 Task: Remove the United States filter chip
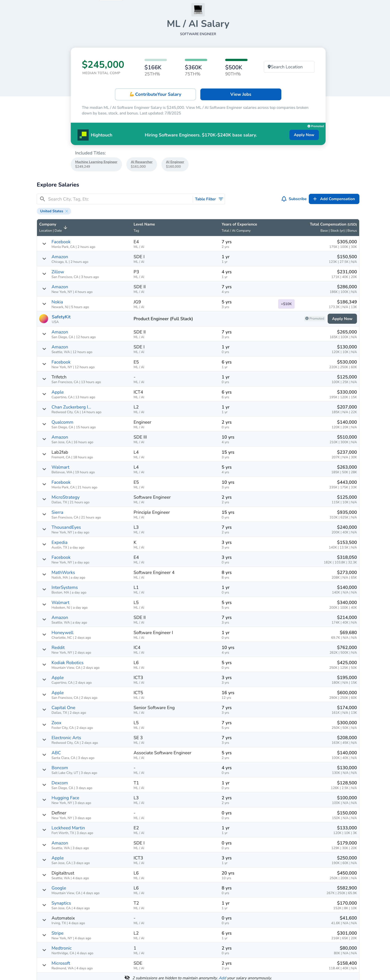click(67, 211)
